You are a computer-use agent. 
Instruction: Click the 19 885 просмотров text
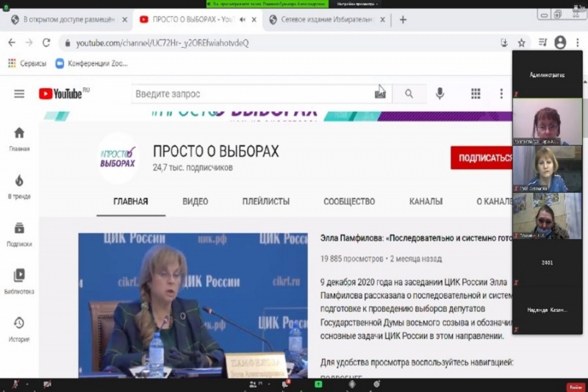pyautogui.click(x=352, y=259)
